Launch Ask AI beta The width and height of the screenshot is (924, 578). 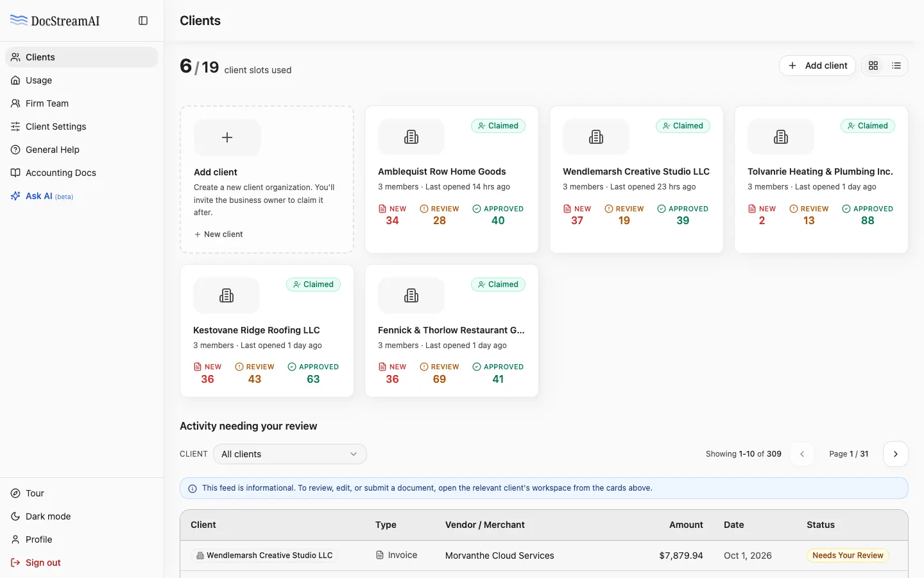[x=81, y=196]
